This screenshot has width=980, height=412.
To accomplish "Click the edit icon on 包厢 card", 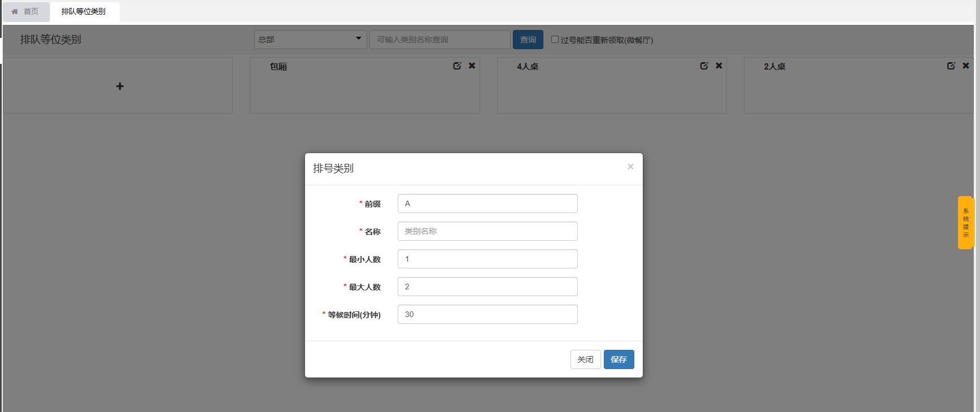I will pyautogui.click(x=457, y=66).
